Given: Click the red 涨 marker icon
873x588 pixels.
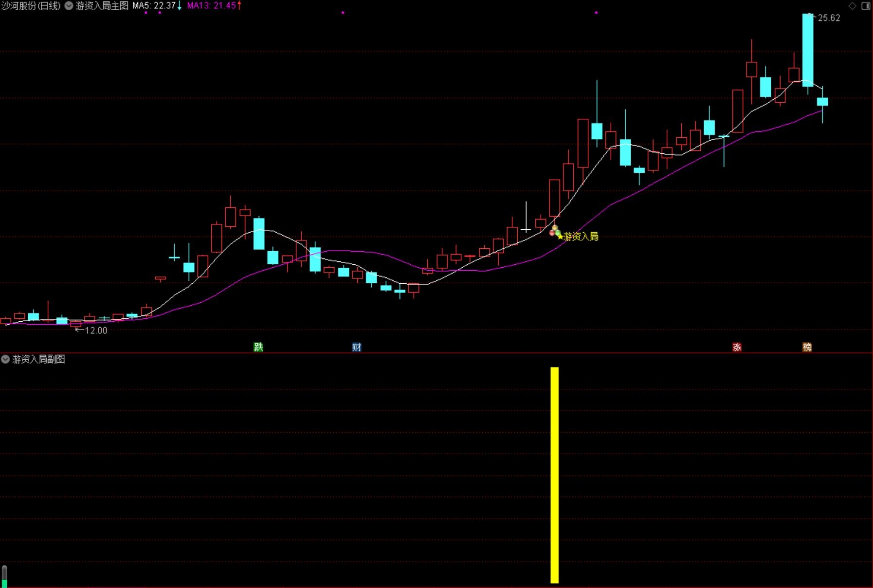Looking at the screenshot, I should point(737,347).
